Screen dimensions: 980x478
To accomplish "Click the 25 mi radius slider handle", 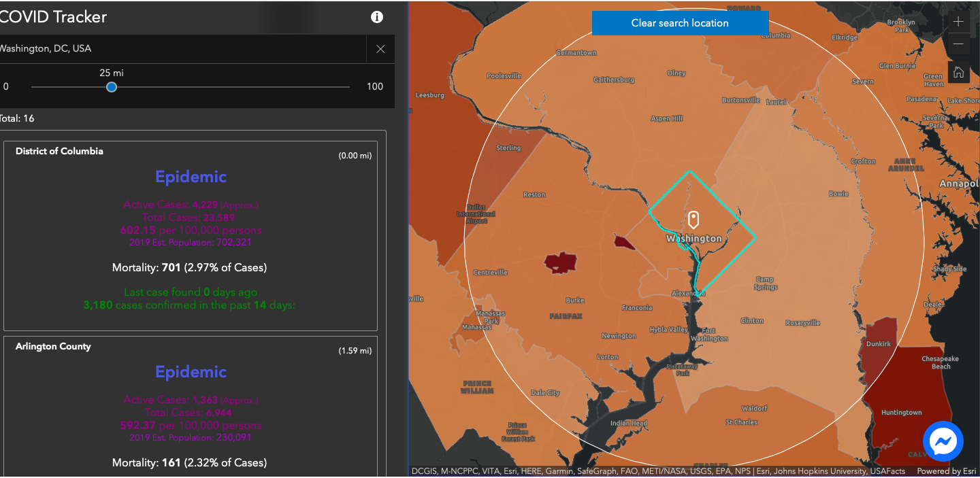I will pyautogui.click(x=112, y=87).
